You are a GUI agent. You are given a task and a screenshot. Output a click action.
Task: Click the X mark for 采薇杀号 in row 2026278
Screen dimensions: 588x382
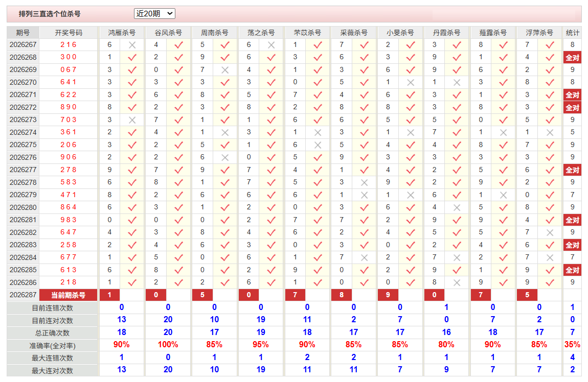[364, 183]
